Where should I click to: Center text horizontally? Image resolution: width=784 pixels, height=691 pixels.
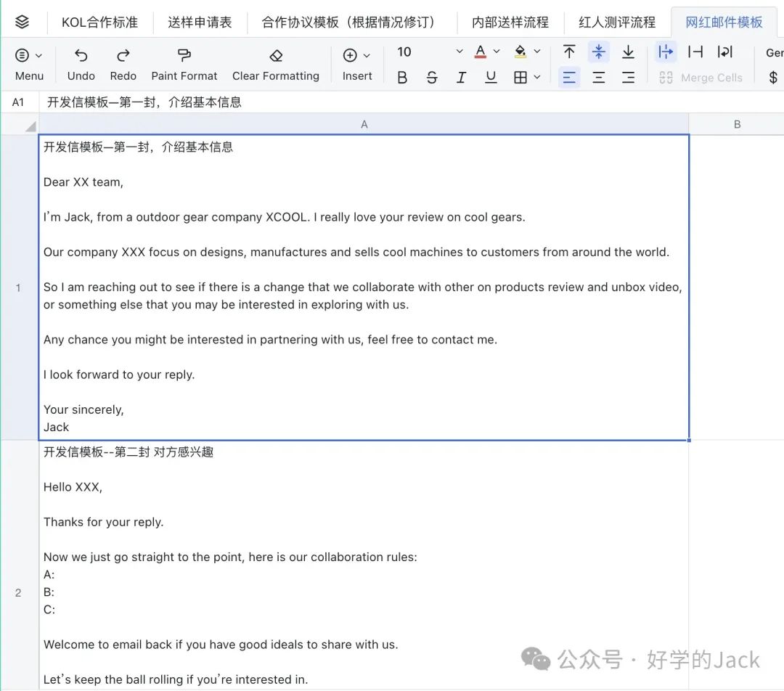click(x=598, y=78)
